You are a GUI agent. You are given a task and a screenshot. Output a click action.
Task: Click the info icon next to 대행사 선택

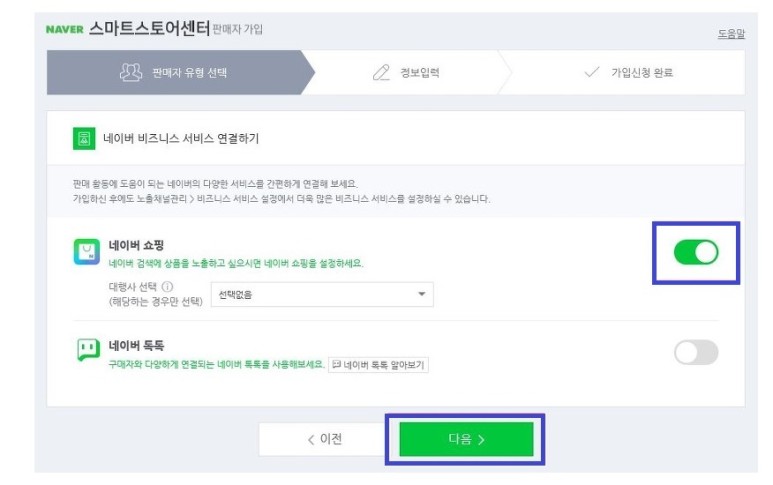pyautogui.click(x=168, y=286)
